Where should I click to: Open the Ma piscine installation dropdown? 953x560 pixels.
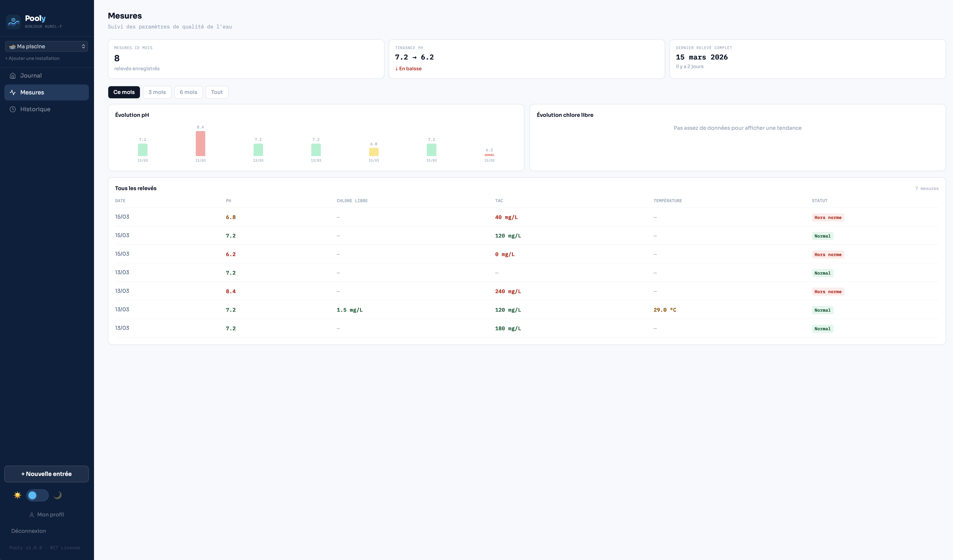[47, 47]
